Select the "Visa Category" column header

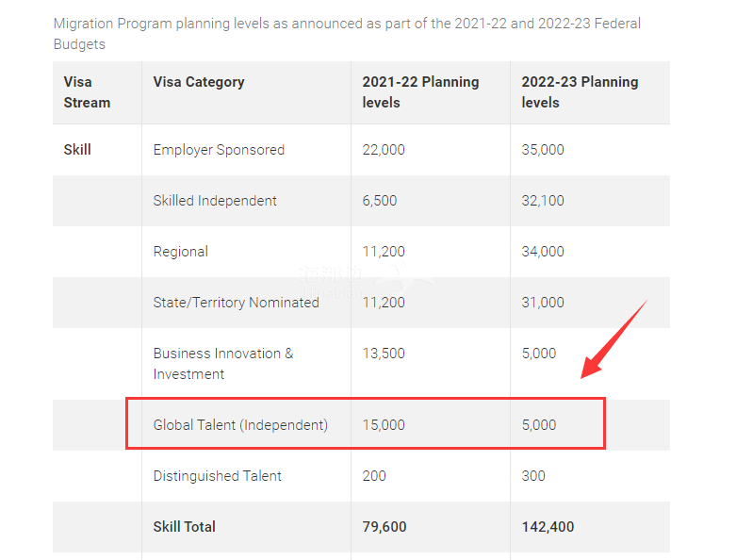pos(199,82)
